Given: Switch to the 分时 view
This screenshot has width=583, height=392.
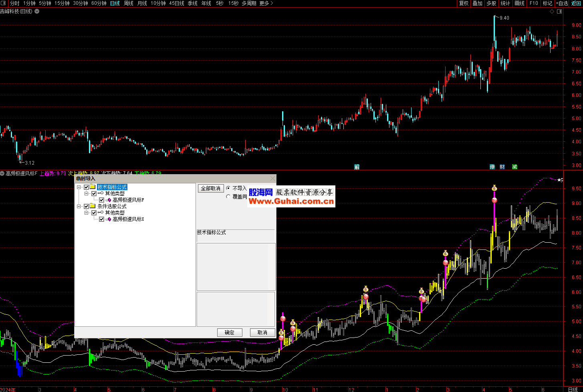Looking at the screenshot, I should pyautogui.click(x=15, y=3).
